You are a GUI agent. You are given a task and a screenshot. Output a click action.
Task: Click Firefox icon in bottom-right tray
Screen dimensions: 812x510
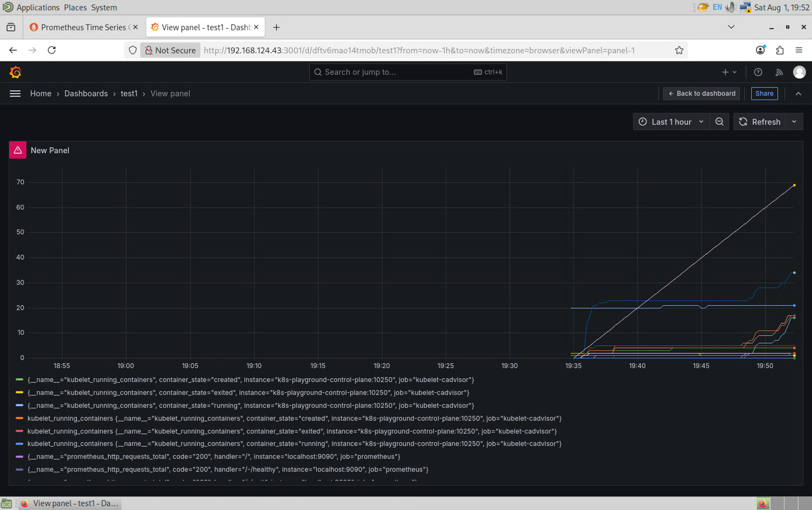[763, 504]
